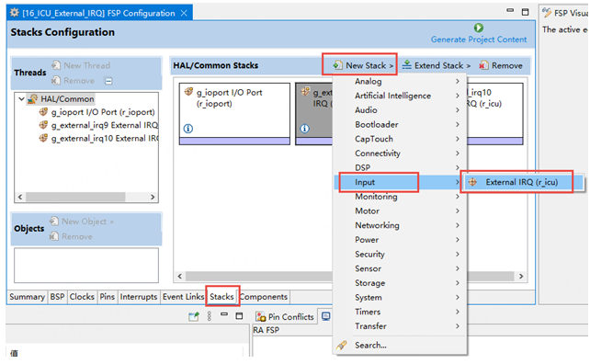
Task: Click the g_external_irq9 module icon in tree
Action: (43, 125)
